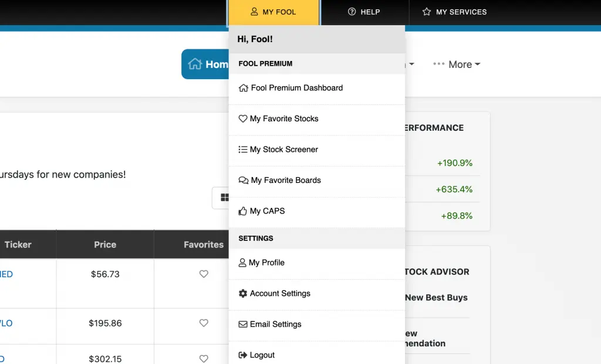This screenshot has height=364, width=601.
Task: Click the person icon beside My Profile
Action: tap(242, 263)
